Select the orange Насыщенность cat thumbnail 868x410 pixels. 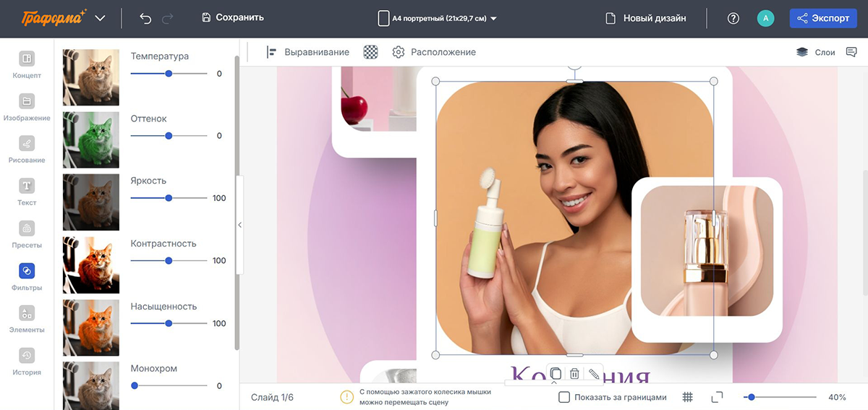(91, 328)
